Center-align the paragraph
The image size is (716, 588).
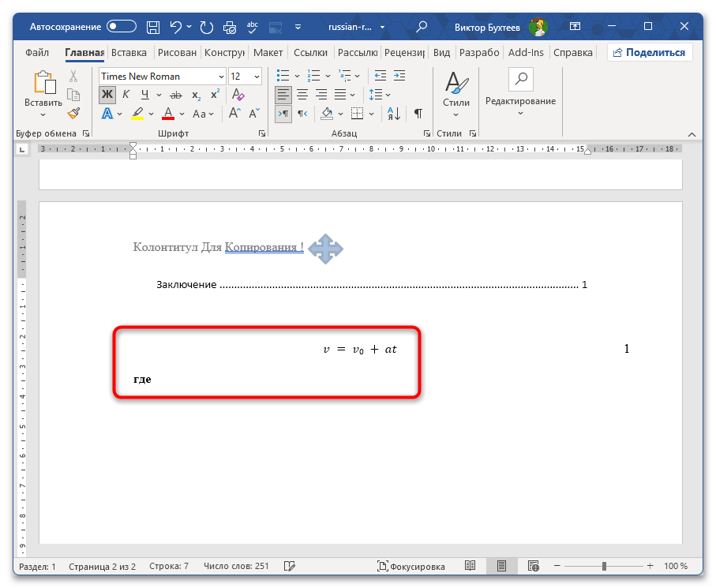[302, 95]
